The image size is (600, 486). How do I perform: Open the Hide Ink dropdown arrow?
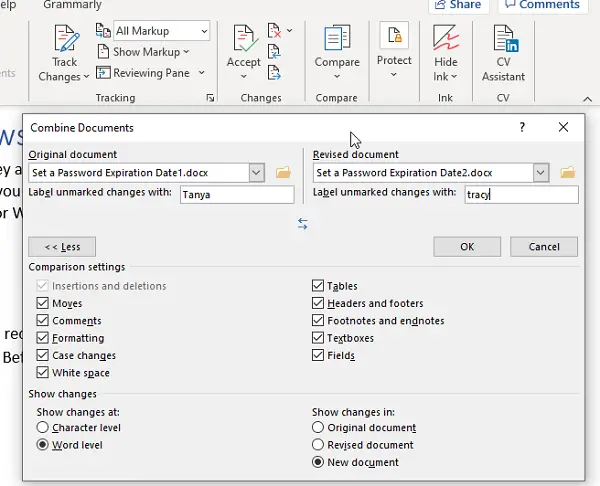pyautogui.click(x=454, y=77)
